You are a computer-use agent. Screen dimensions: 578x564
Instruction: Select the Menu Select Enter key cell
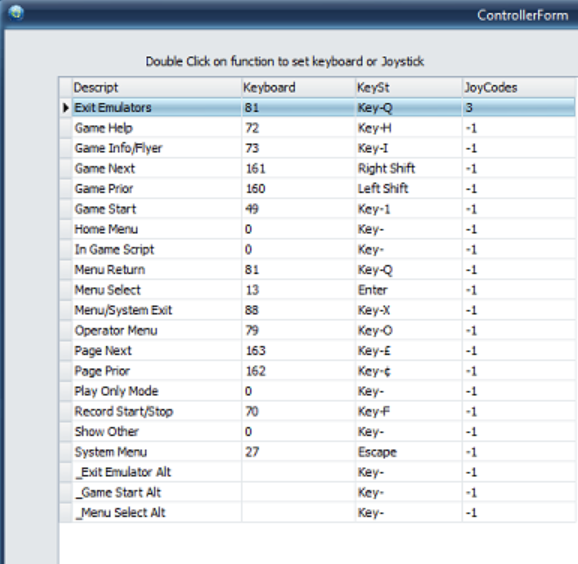coord(408,290)
